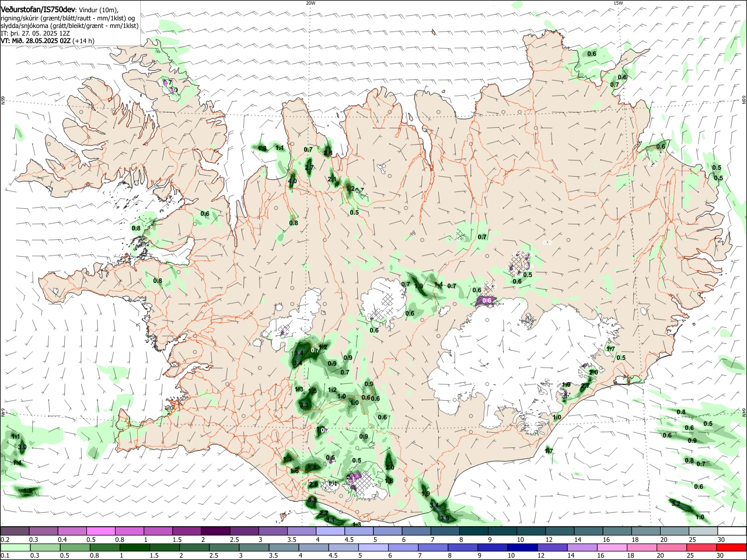Select the 3.2 precipitation value over the sea
Image resolution: width=747 pixels, height=560 pixels.
tap(676, 503)
